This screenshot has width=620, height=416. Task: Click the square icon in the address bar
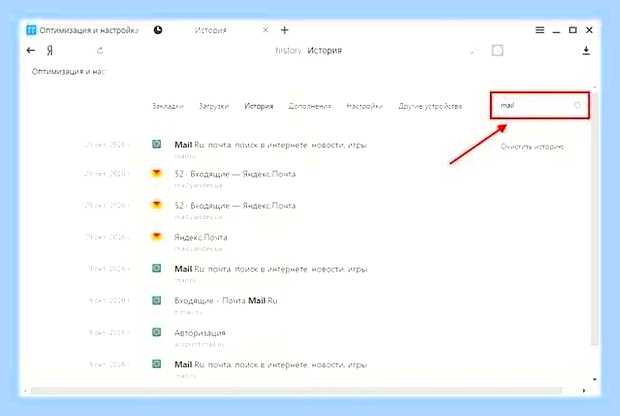pyautogui.click(x=497, y=51)
